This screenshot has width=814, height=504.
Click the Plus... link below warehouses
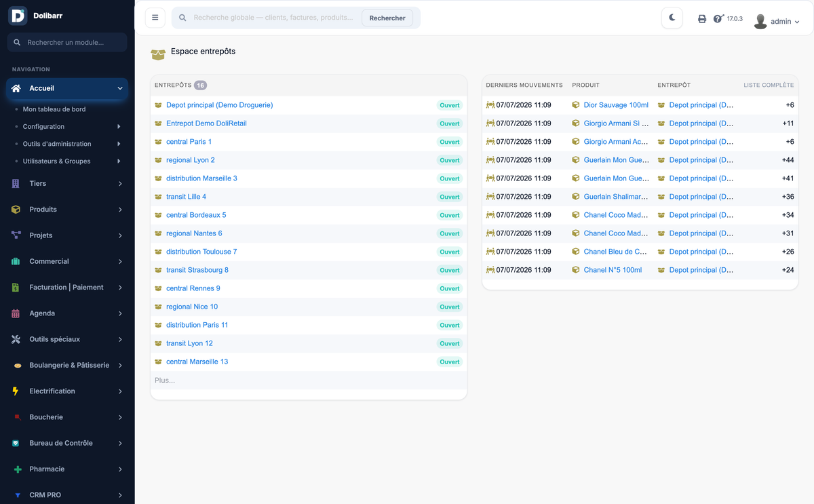click(x=165, y=381)
